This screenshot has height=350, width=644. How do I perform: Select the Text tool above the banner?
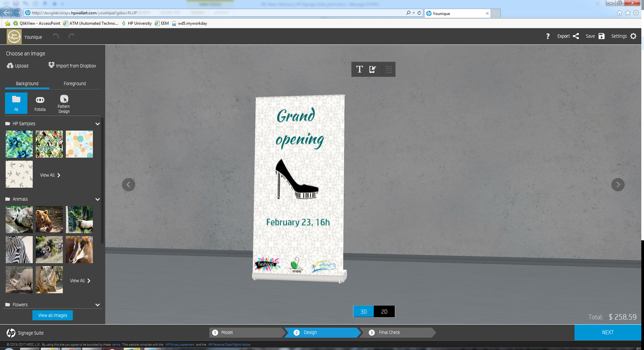click(x=360, y=69)
